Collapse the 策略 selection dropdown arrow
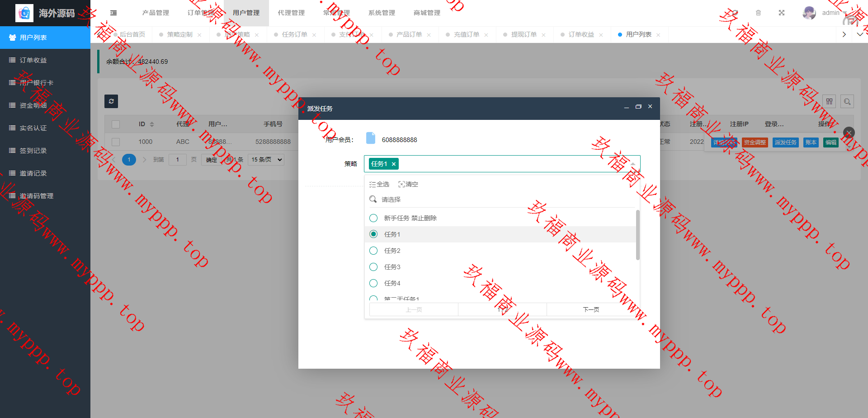The image size is (868, 418). pos(633,164)
